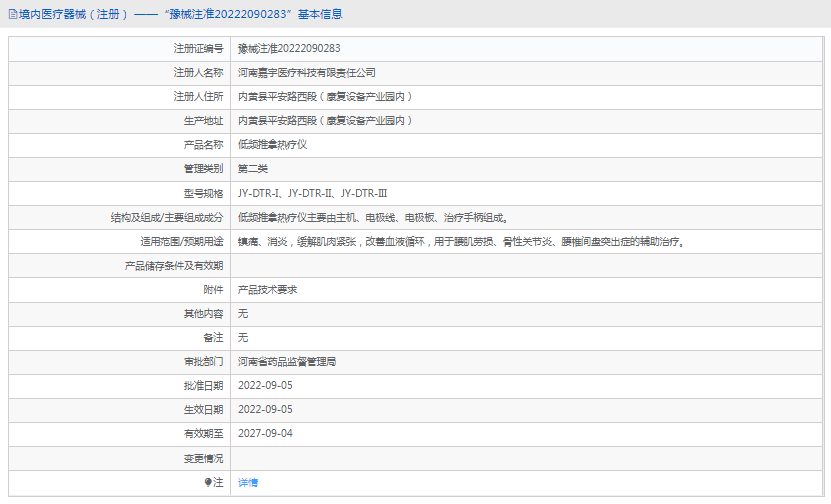This screenshot has width=831, height=504.
Task: Click the 批准日期 label
Action: click(204, 386)
